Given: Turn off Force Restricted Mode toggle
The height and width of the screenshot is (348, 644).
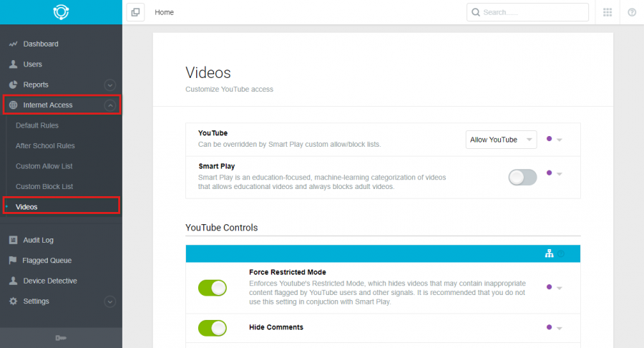Looking at the screenshot, I should pos(213,288).
